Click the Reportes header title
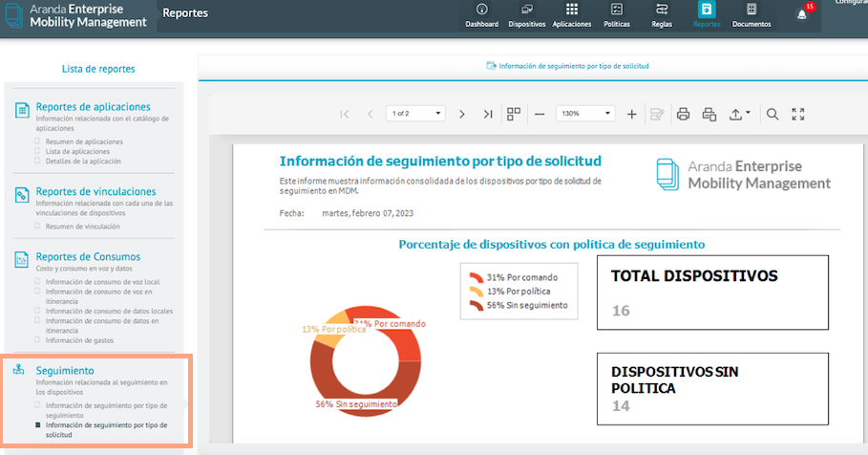Image resolution: width=868 pixels, height=455 pixels. click(x=185, y=12)
